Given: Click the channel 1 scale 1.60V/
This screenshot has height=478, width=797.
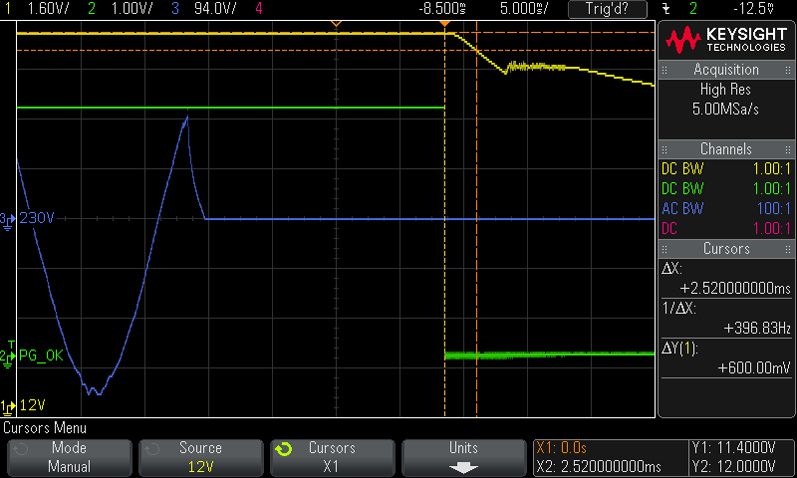Looking at the screenshot, I should pos(47,8).
